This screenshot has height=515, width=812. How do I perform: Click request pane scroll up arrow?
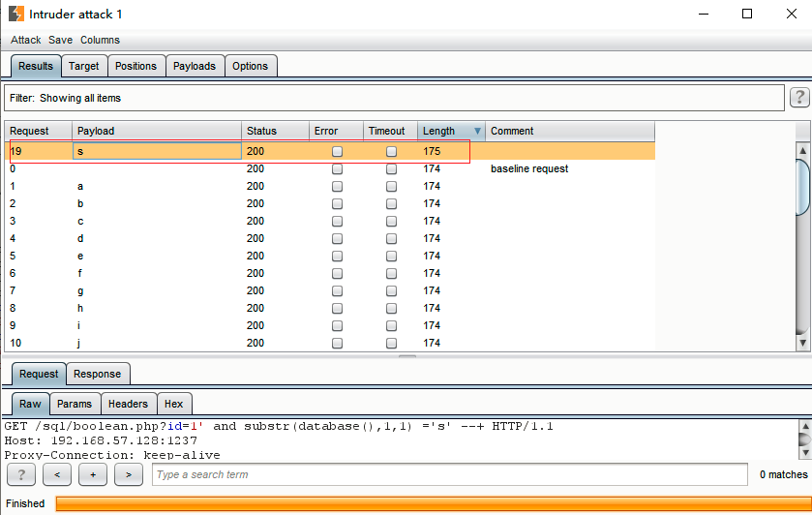point(805,425)
